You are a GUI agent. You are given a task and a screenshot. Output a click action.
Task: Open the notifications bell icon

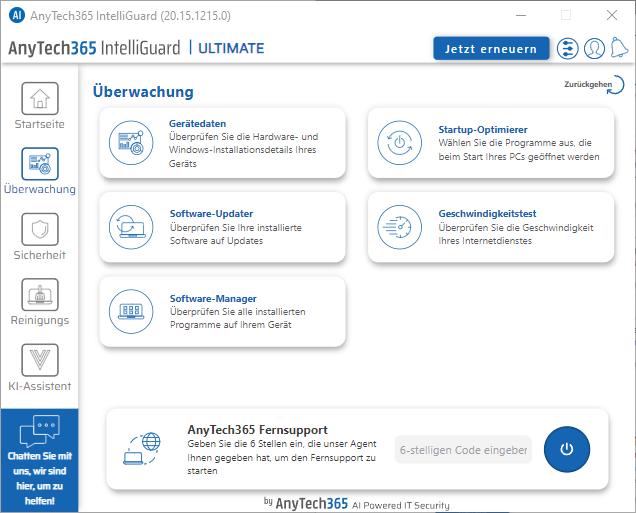pyautogui.click(x=619, y=48)
